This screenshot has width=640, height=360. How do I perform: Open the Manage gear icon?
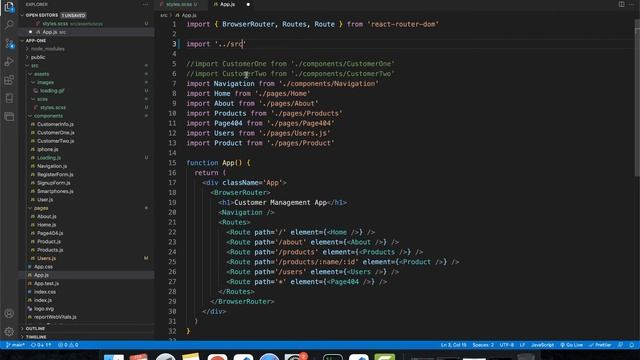[x=9, y=331]
